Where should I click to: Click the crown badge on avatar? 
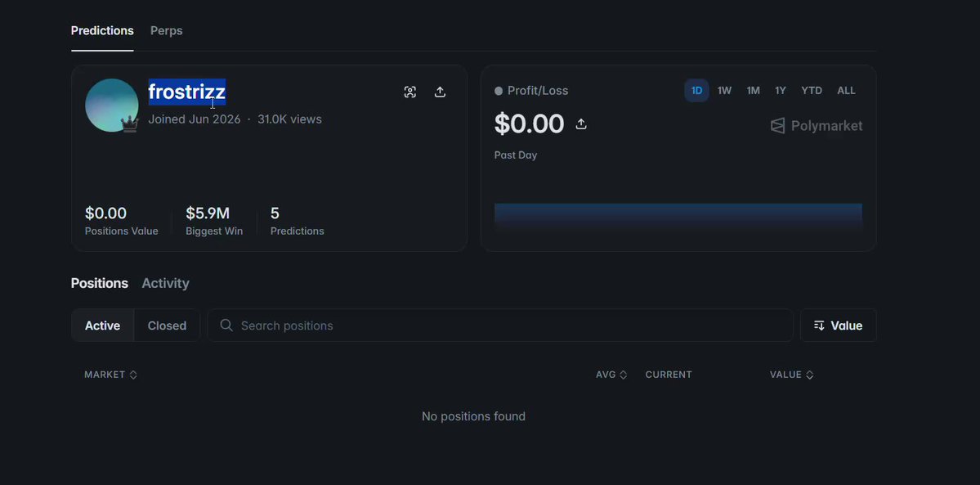pyautogui.click(x=129, y=123)
